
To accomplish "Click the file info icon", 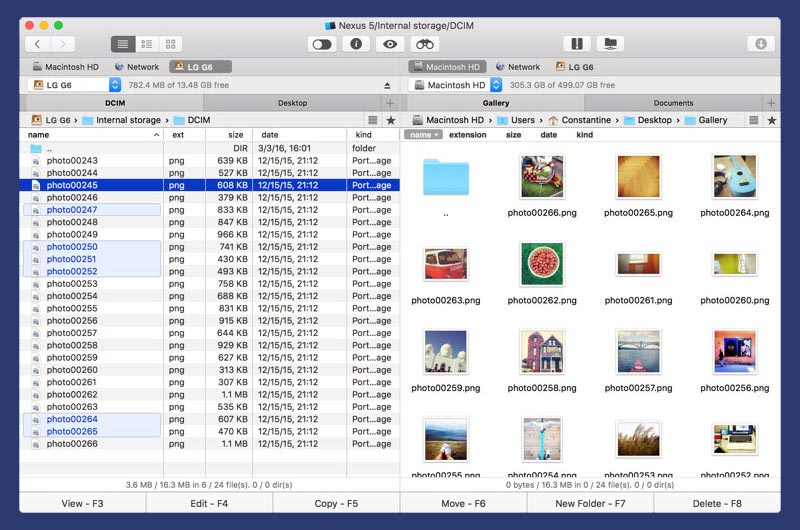I will 355,44.
